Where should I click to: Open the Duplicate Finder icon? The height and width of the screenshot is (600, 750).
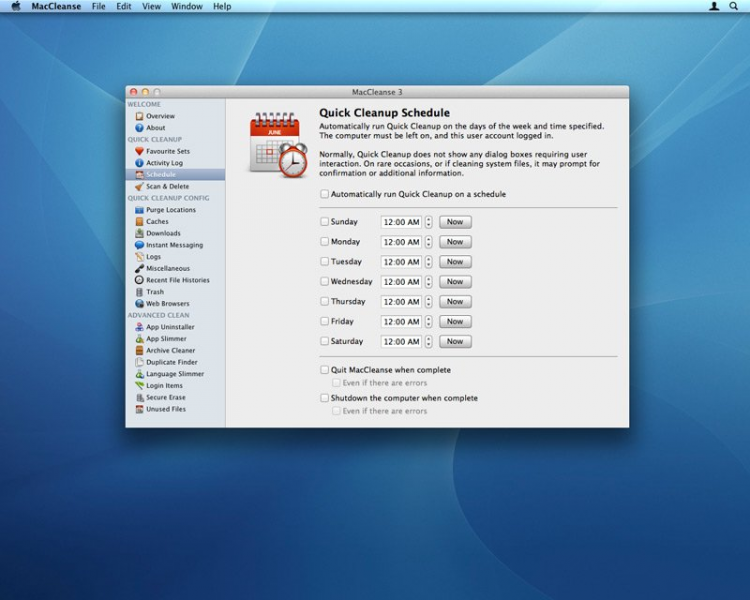point(139,362)
